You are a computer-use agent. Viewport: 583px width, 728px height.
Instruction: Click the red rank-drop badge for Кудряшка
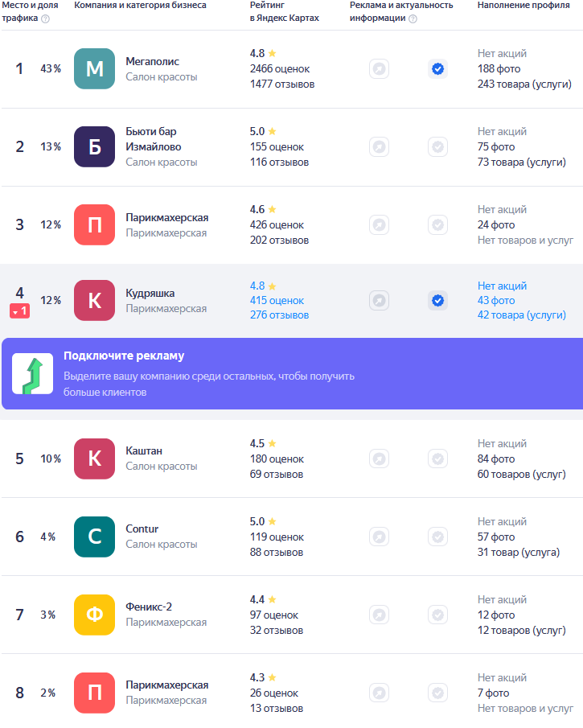[x=20, y=311]
